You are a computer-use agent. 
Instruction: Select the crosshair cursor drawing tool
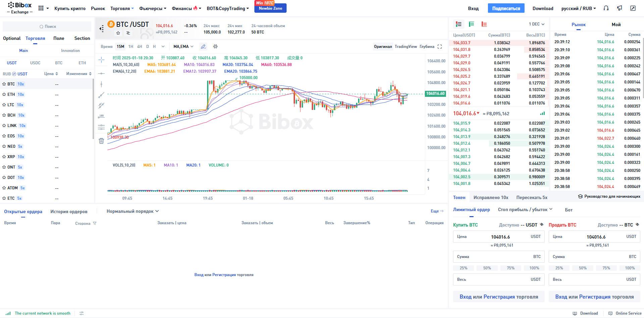click(x=101, y=60)
